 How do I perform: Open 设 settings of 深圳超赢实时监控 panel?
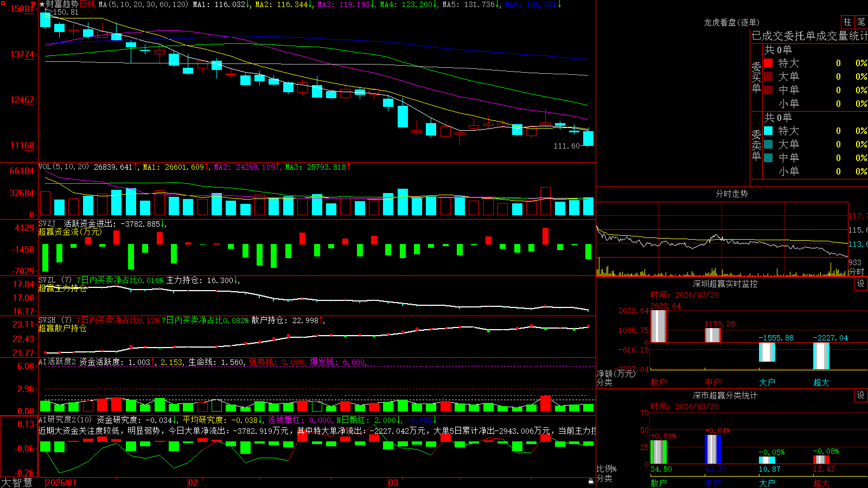pos(861,284)
